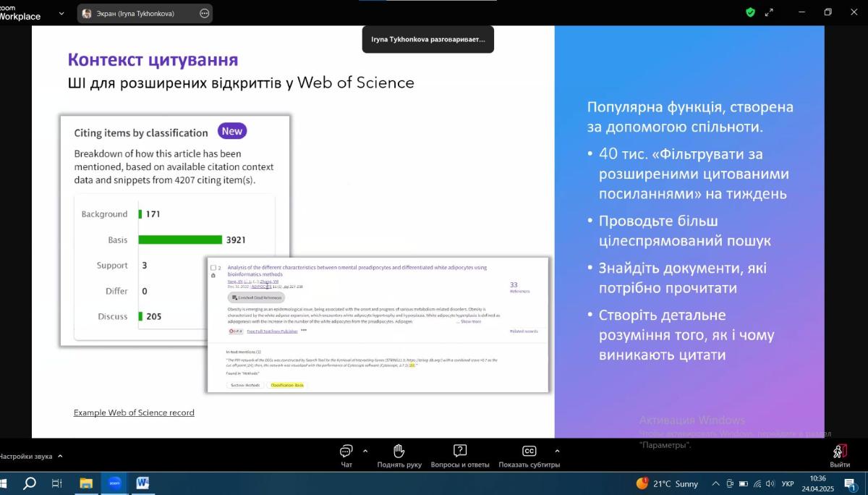Click the Differ label in the chart
Image resolution: width=868 pixels, height=495 pixels.
[116, 291]
